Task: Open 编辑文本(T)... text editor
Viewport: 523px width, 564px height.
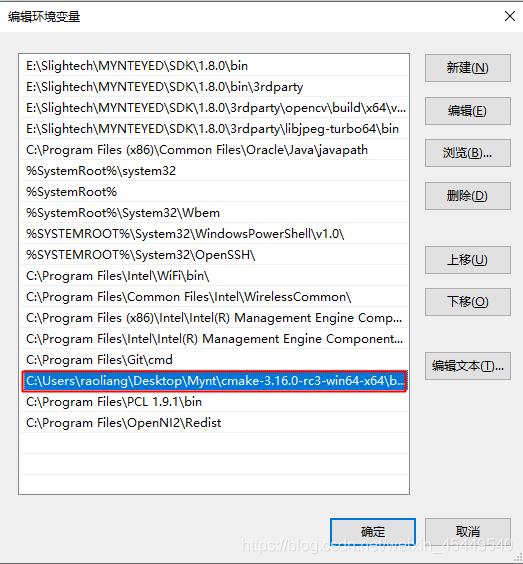Action: click(x=468, y=366)
